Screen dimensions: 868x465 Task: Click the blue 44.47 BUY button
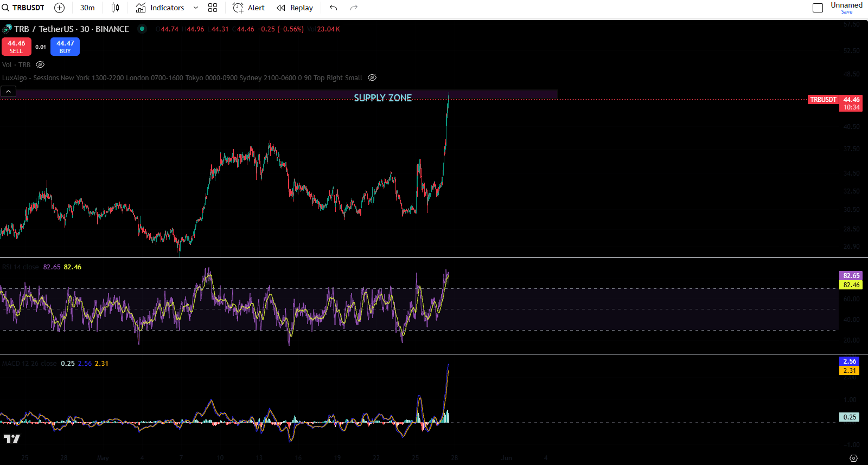pos(65,47)
